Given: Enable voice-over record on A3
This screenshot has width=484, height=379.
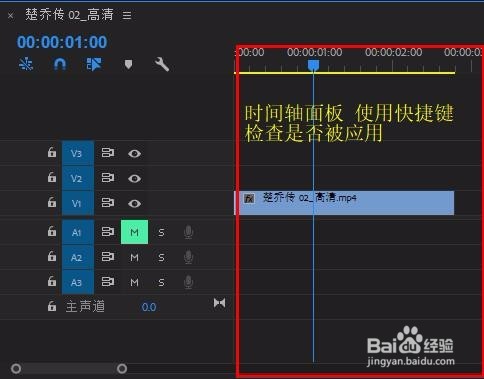Looking at the screenshot, I should click(x=188, y=282).
